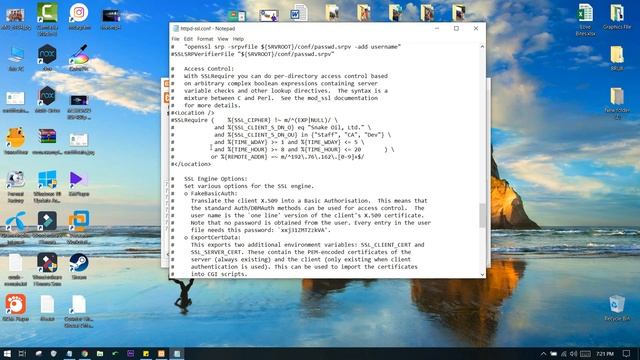This screenshot has width=640, height=360.
Task: Select the orange bear application shortcut
Action: click(16, 141)
